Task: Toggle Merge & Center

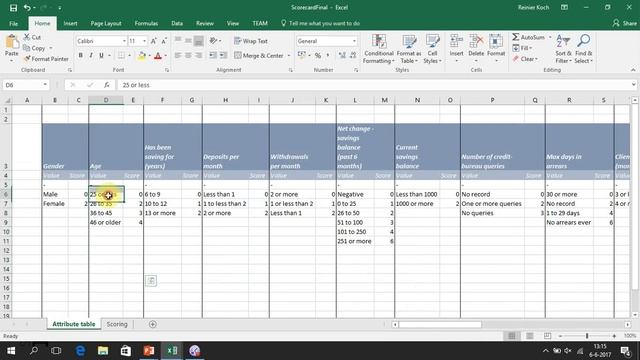Action: (259, 56)
